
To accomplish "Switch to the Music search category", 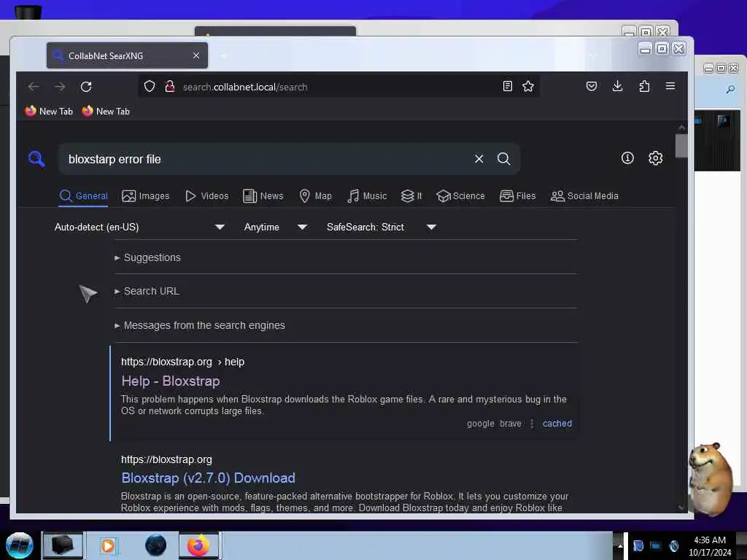I will [x=367, y=196].
